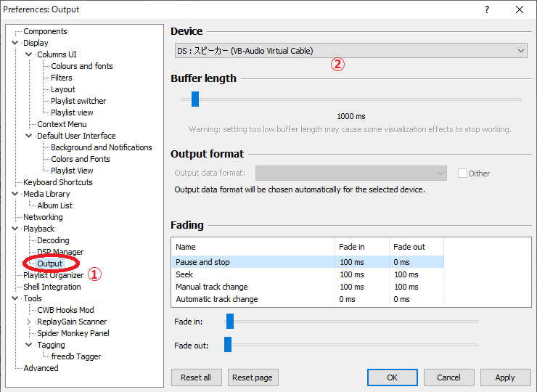The image size is (537, 392).
Task: Expand the ReplayGain Scanner node
Action: [29, 322]
